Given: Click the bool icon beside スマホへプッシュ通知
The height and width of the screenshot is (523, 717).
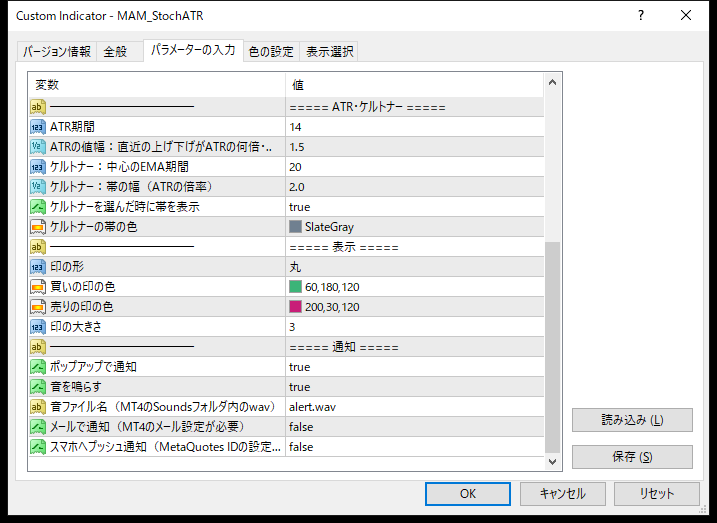Looking at the screenshot, I should 38,447.
